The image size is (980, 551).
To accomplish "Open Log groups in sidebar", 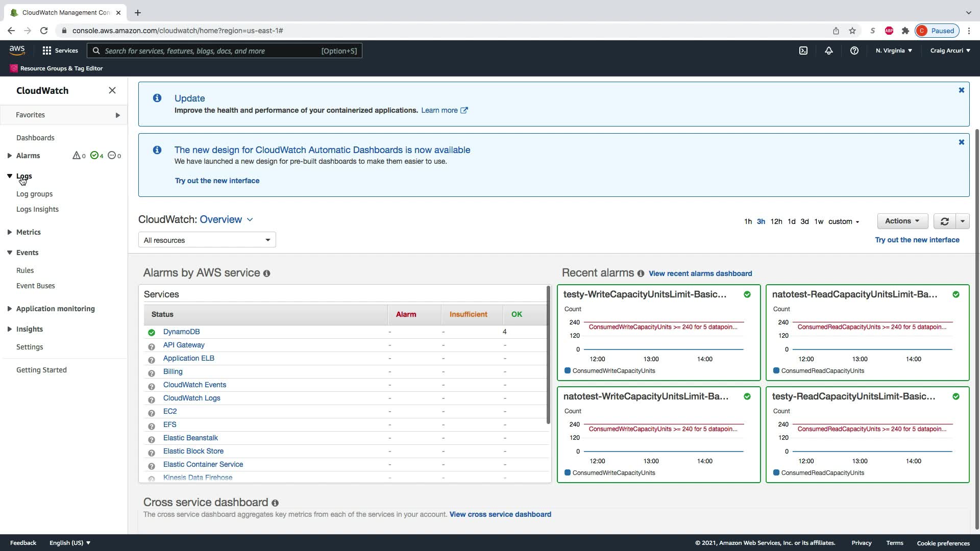I will [x=34, y=194].
